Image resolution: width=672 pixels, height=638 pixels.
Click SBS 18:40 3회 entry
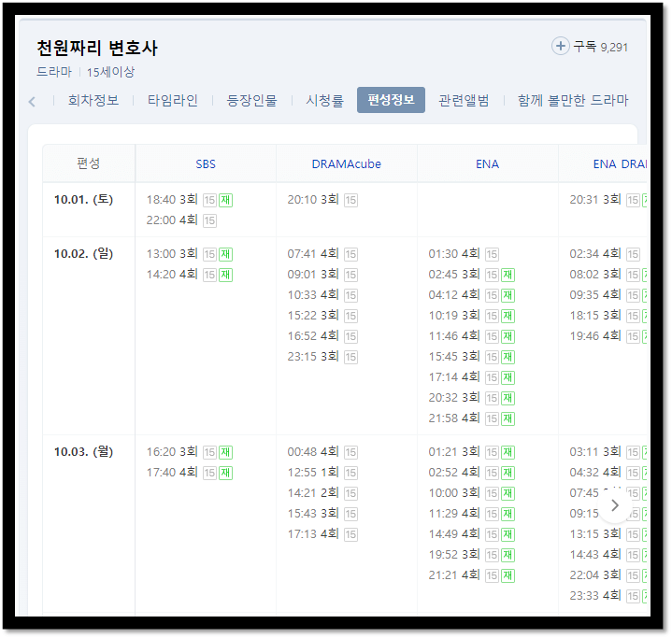(x=190, y=200)
